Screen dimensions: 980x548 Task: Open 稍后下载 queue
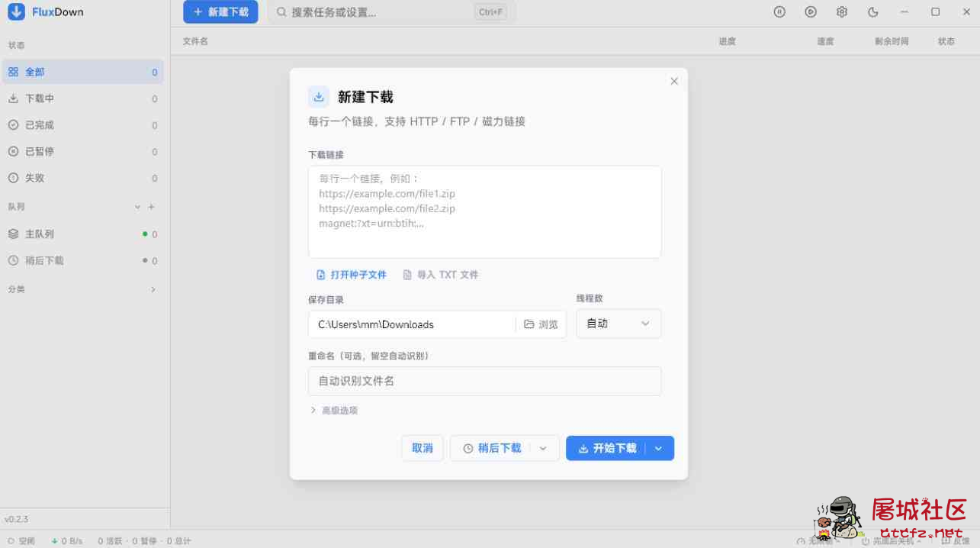click(82, 260)
